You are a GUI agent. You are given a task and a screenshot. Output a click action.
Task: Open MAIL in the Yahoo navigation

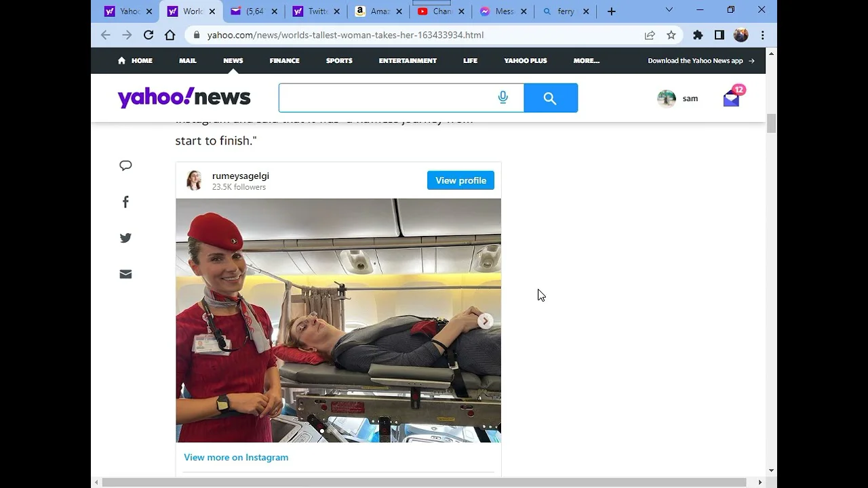click(188, 61)
